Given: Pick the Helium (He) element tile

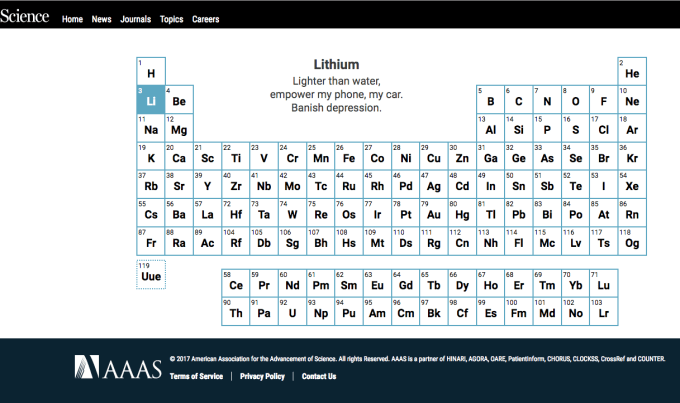Looking at the screenshot, I should pos(632,71).
